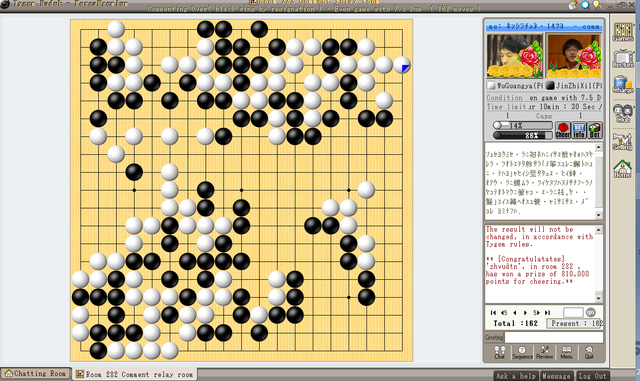Click the Greeting label
The image size is (640, 381).
(494, 338)
